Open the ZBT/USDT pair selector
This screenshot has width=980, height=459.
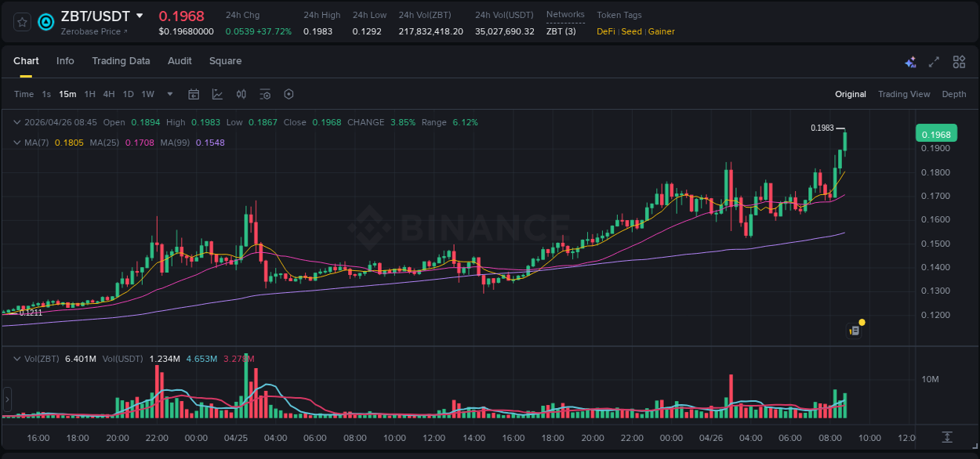pos(94,15)
